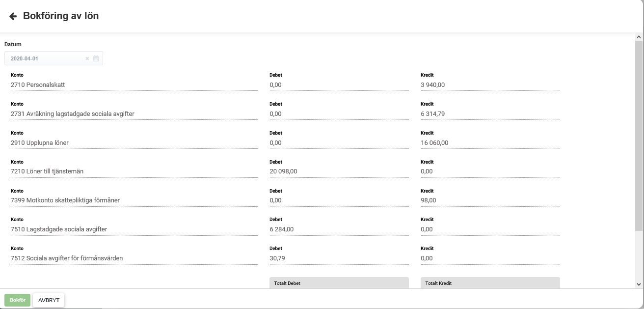
Task: Select the 7510 Lagstadgade sociala avgifter field
Action: tap(134, 229)
